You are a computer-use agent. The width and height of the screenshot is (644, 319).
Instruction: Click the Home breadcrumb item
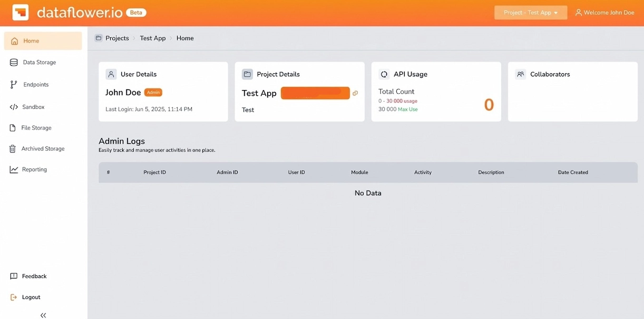tap(185, 38)
